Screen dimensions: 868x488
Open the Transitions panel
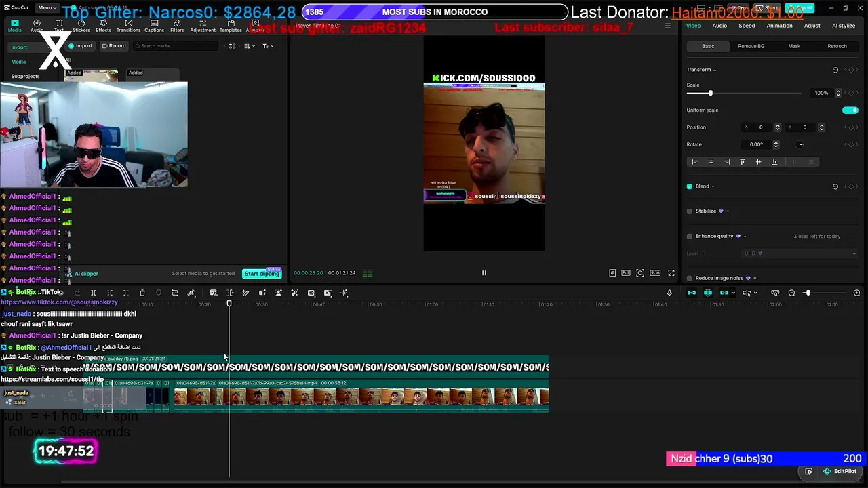click(x=128, y=26)
